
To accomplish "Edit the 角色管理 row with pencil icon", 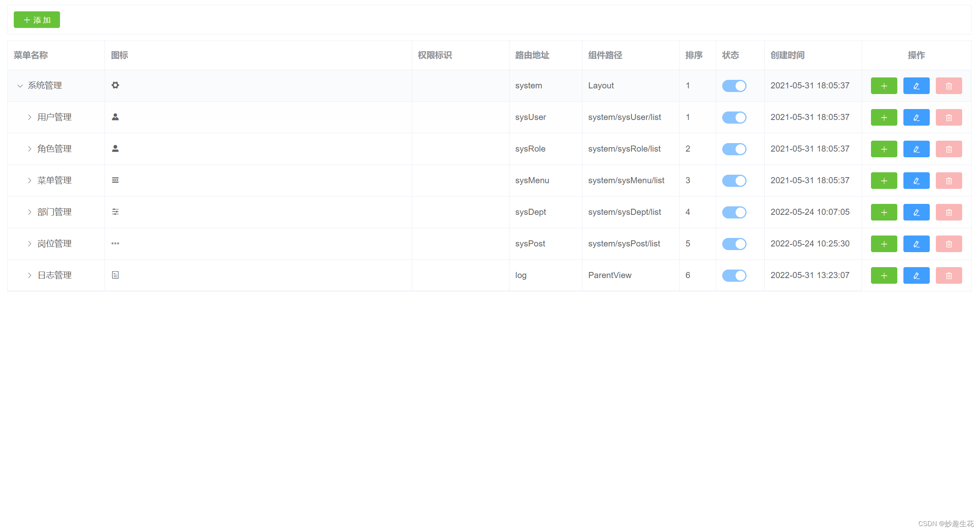I will pos(916,149).
